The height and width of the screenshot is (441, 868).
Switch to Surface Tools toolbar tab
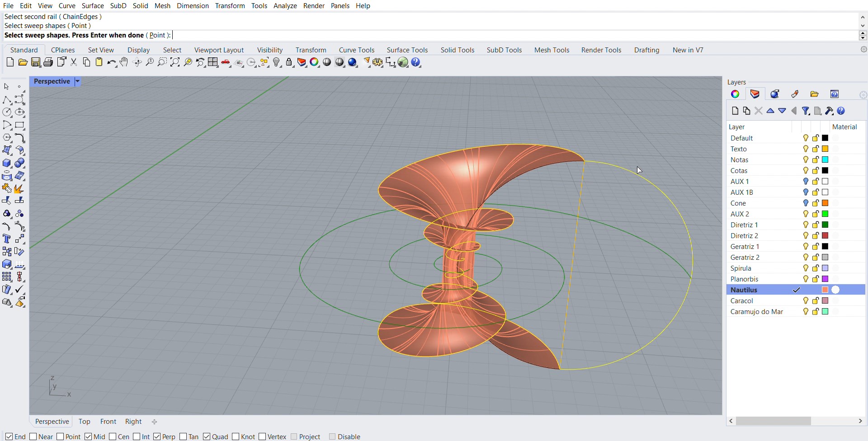coord(407,50)
